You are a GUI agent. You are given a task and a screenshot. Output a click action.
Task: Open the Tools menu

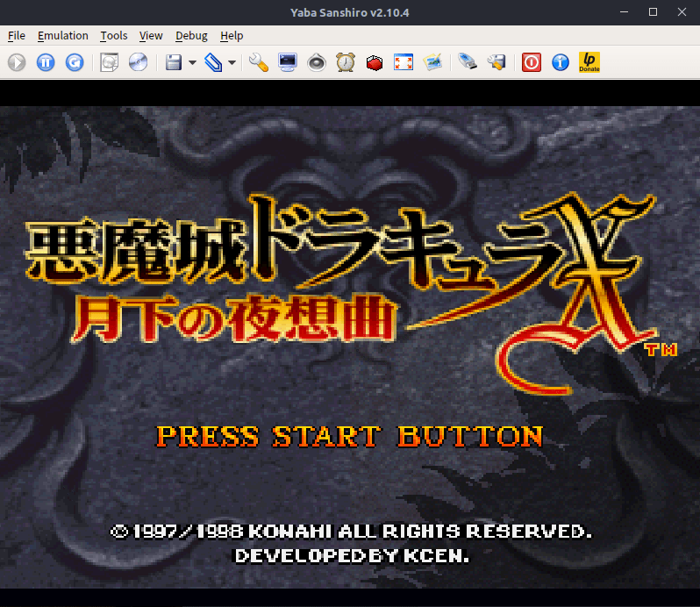(114, 36)
